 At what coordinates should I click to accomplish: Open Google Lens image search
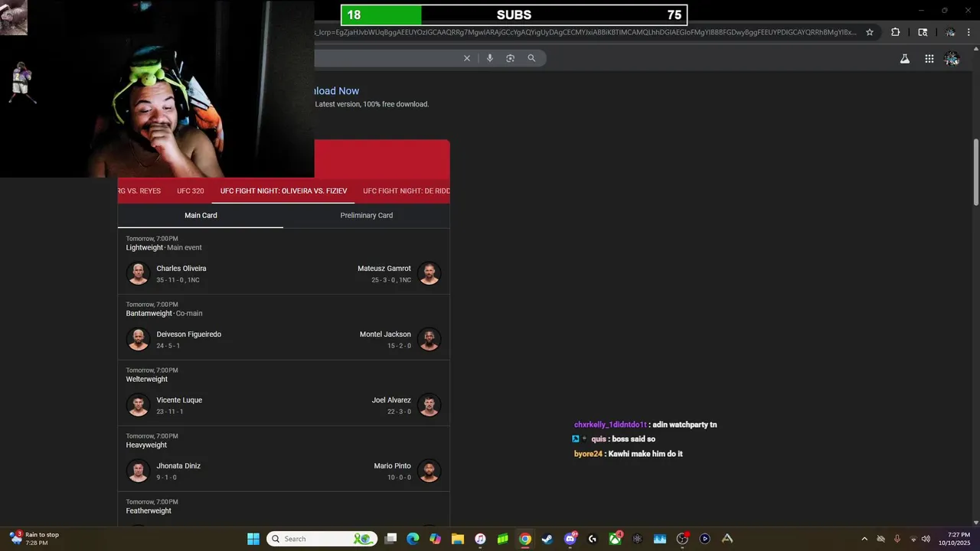click(x=511, y=58)
